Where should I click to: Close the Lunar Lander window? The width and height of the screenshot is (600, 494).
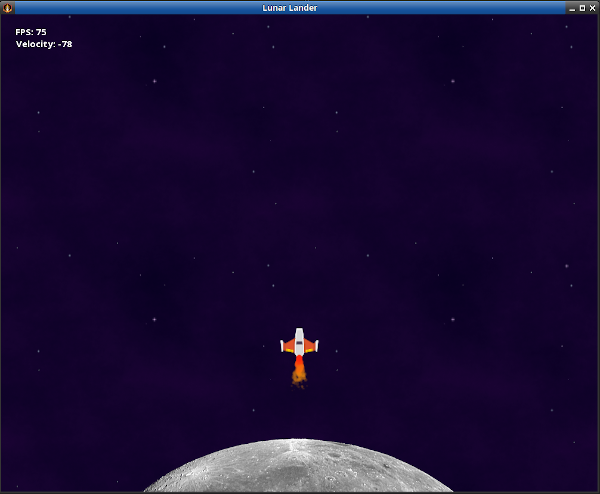(592, 8)
